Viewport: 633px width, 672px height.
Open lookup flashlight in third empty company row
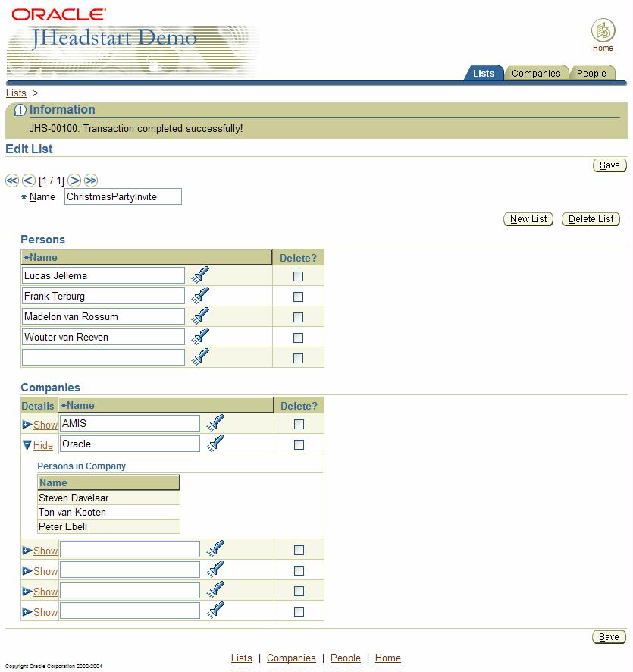[x=215, y=590]
